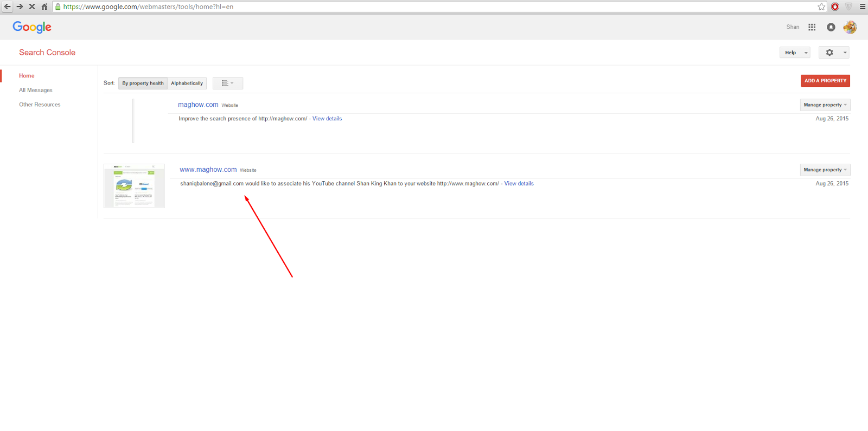
Task: View details for improve search presence message
Action: pos(327,119)
